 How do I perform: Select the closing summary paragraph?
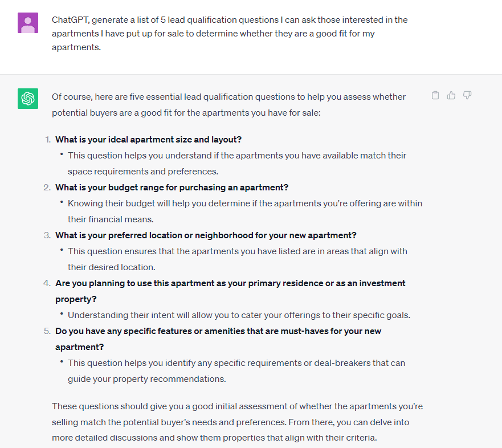[x=236, y=422]
